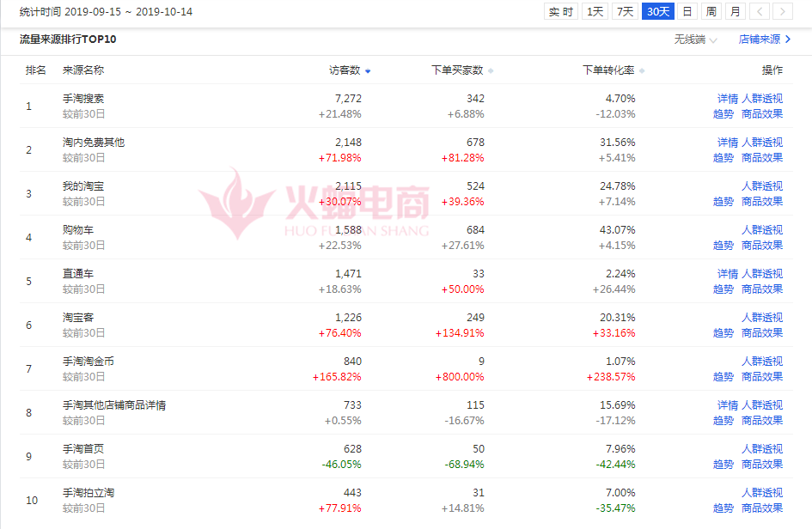Open 人群透视 for 淘内免费其他

click(x=762, y=143)
